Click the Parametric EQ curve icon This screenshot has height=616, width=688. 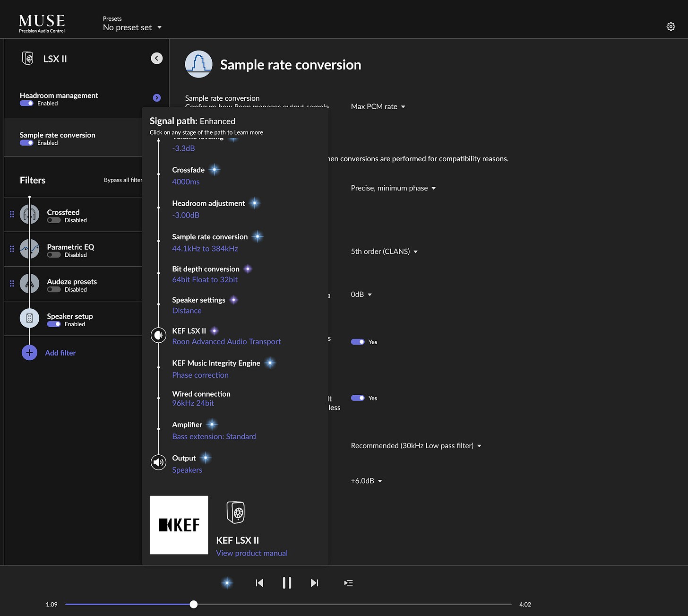(29, 249)
